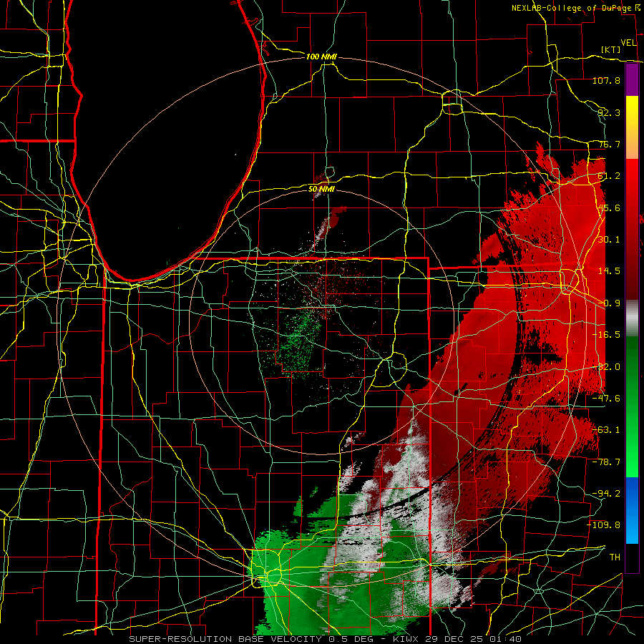Viewport: 644px width, 644px height.
Task: Select the -47.6 velocity scale value
Action: tap(606, 399)
